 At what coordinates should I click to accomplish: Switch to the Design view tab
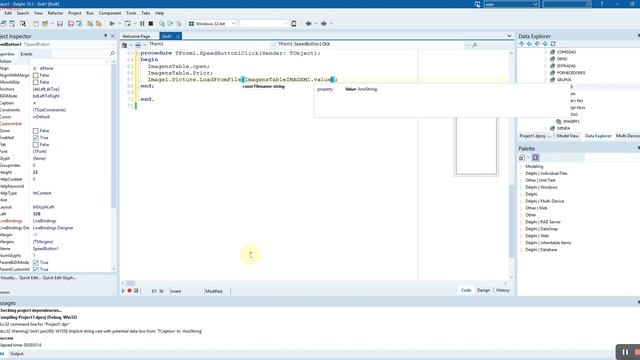click(x=483, y=290)
